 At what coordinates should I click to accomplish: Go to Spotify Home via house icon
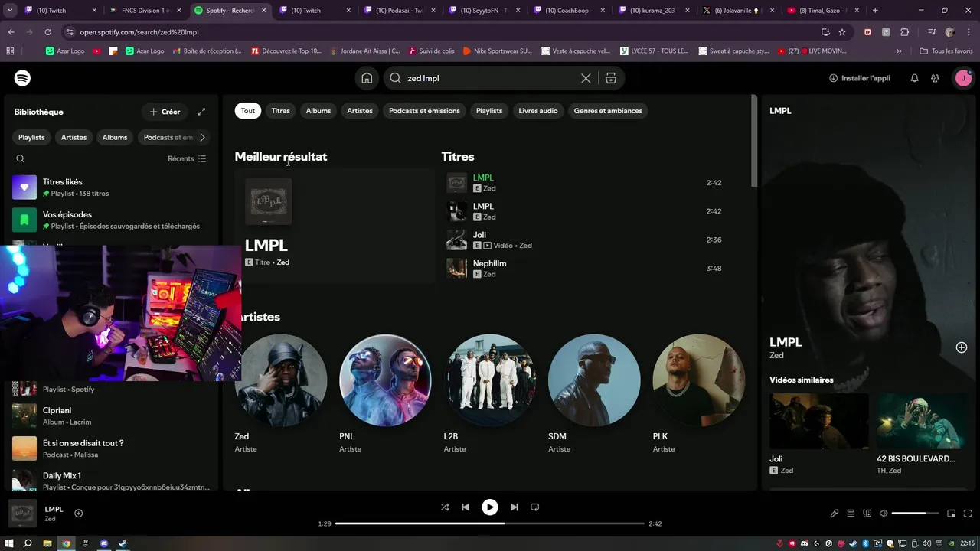[x=367, y=78]
